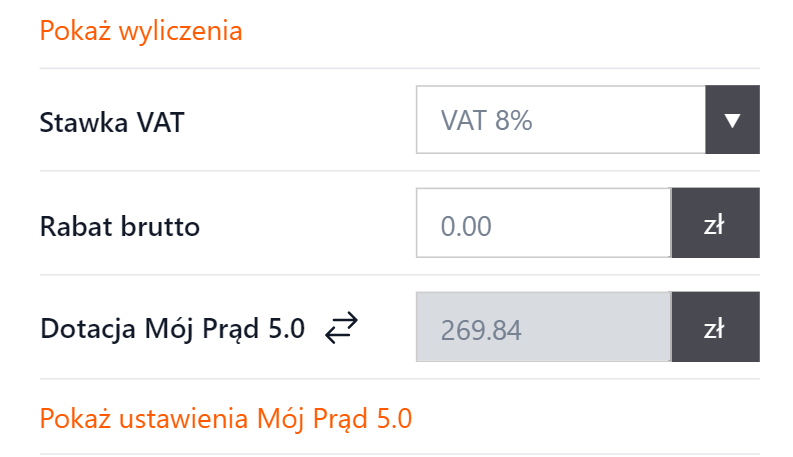Click the Dotacja Mój Prąd 5.0 label

click(172, 328)
